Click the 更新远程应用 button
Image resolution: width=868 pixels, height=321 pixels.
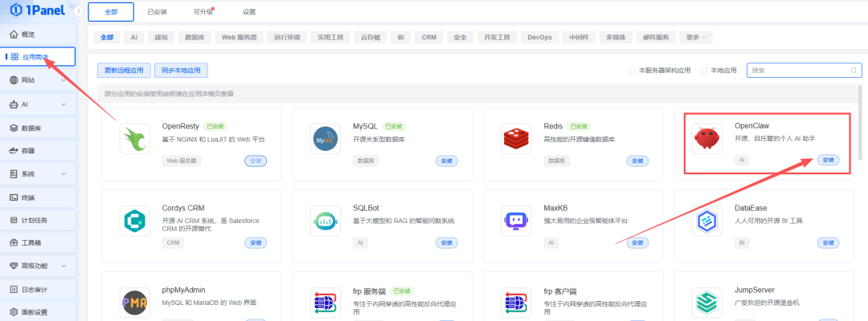(124, 71)
